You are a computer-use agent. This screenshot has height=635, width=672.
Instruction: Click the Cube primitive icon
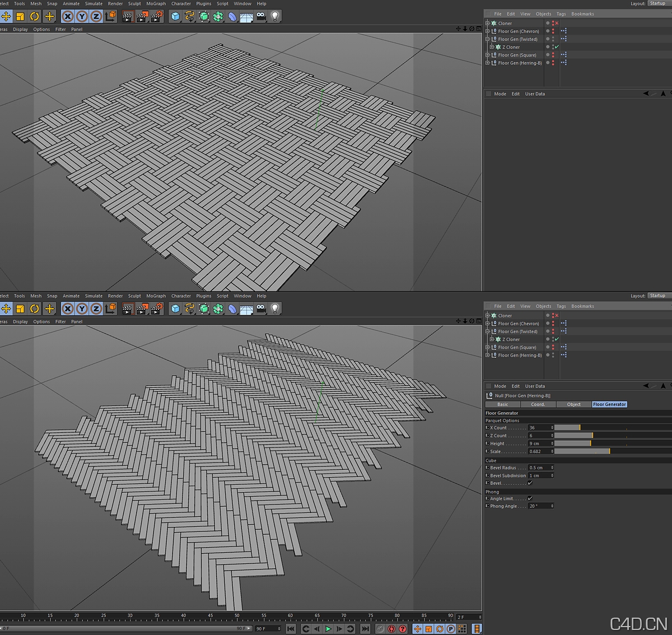click(x=175, y=16)
